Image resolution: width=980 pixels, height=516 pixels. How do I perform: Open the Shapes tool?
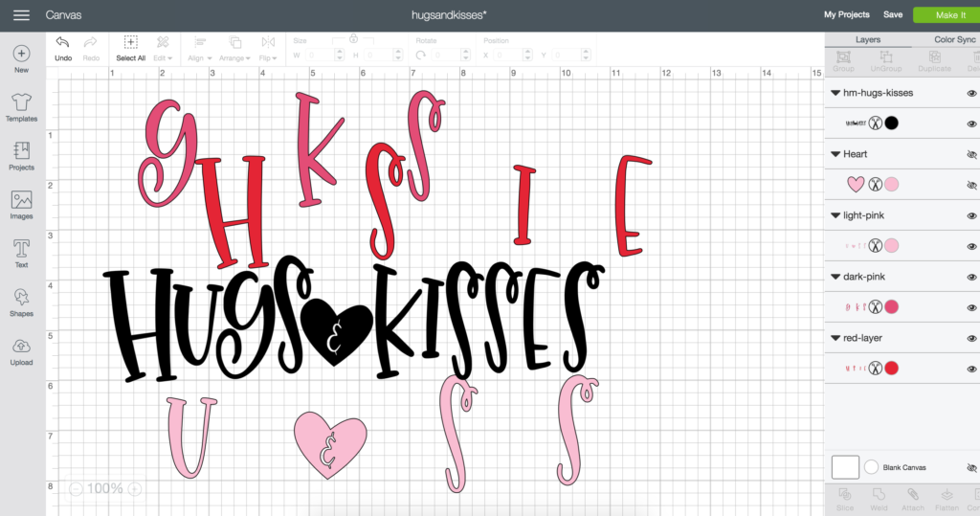coord(21,298)
